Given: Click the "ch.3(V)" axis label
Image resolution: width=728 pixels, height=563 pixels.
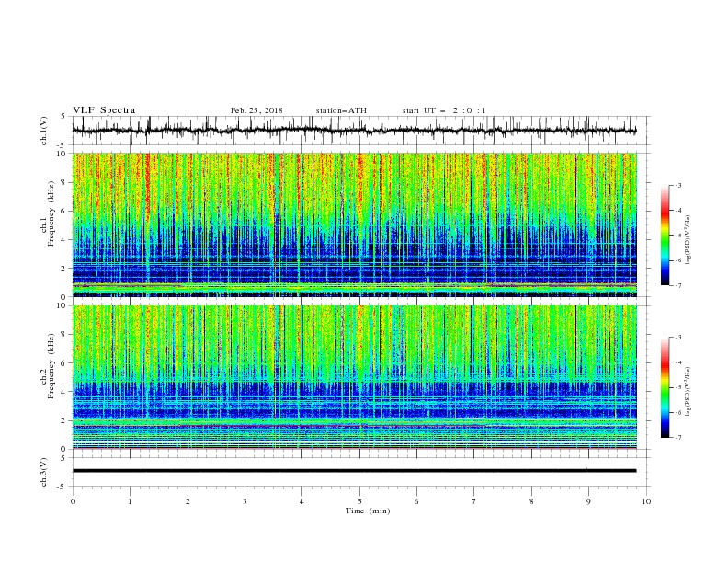Looking at the screenshot, I should 44,472.
